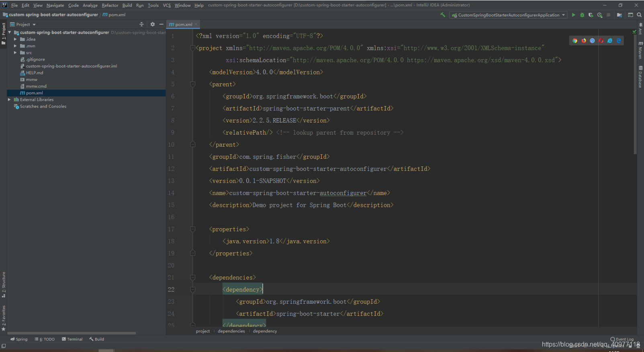Open the TODO tool window
The image size is (644, 352).
click(x=45, y=339)
